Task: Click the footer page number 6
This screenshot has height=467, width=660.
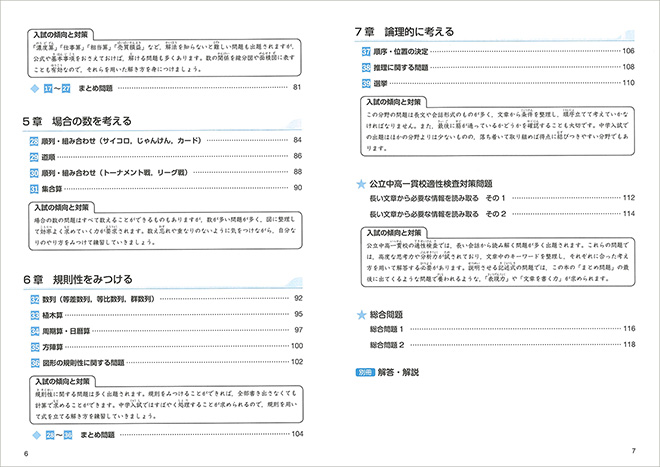Action: (x=26, y=454)
